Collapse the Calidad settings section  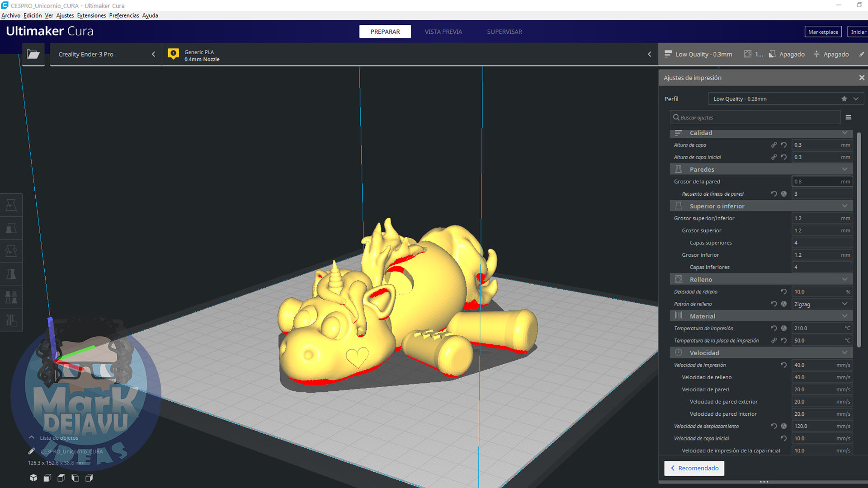coord(844,133)
